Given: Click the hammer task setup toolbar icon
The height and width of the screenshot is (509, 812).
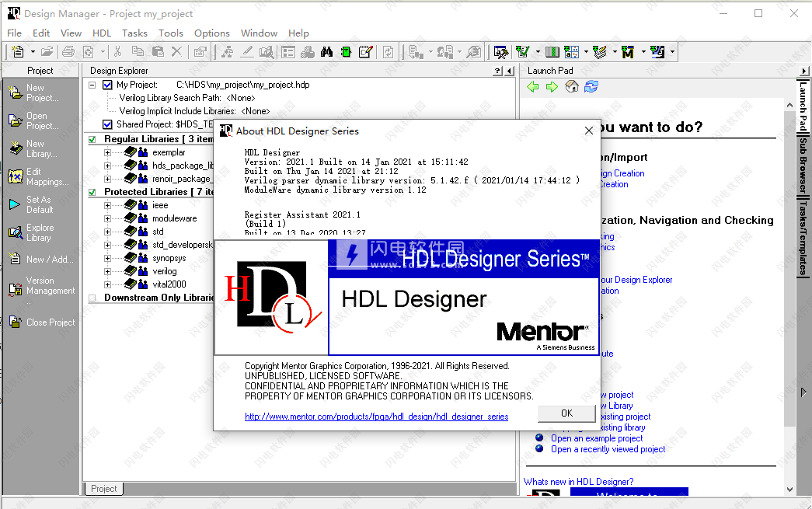Looking at the screenshot, I should click(x=500, y=52).
